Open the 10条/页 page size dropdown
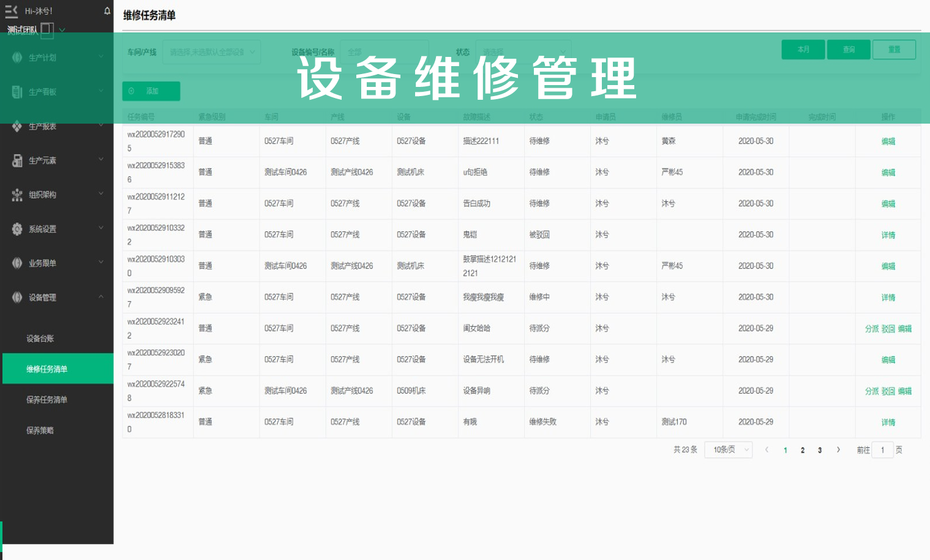The image size is (930, 560). [x=728, y=450]
